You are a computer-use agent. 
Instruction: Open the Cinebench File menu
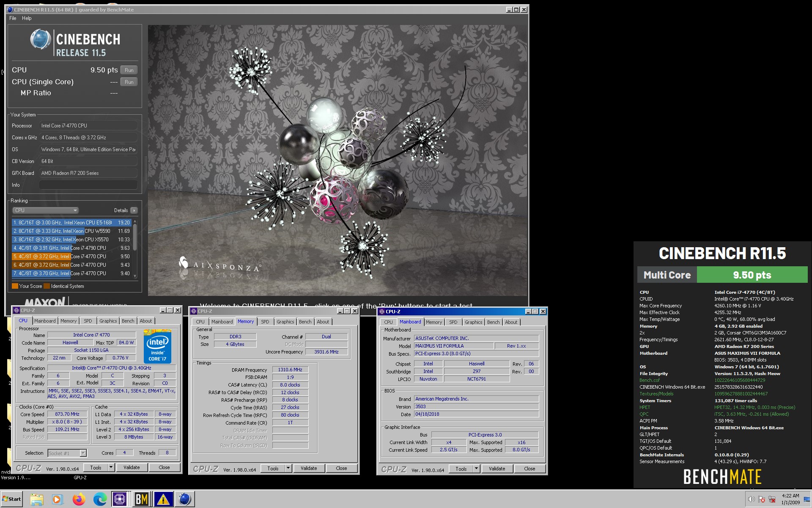pos(13,18)
